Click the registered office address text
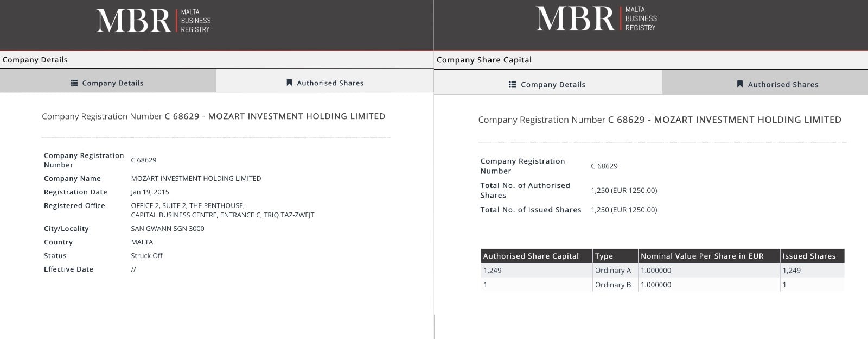This screenshot has width=868, height=339. click(222, 210)
